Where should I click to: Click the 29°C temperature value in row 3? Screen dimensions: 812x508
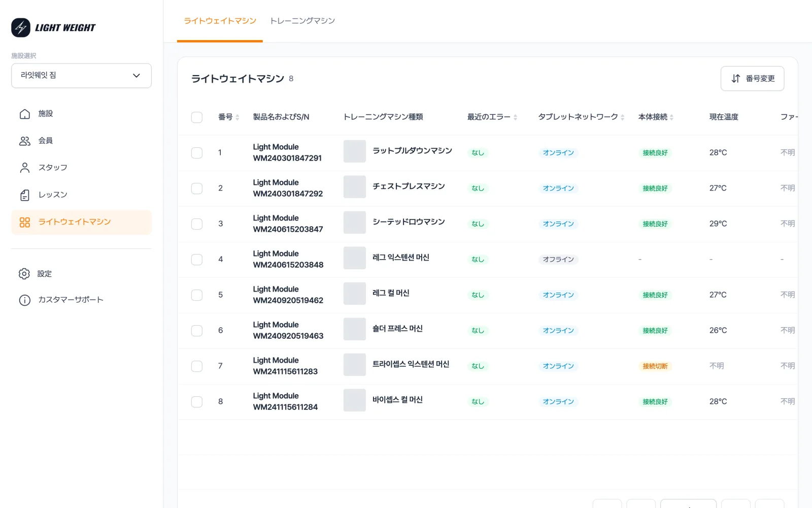(718, 224)
